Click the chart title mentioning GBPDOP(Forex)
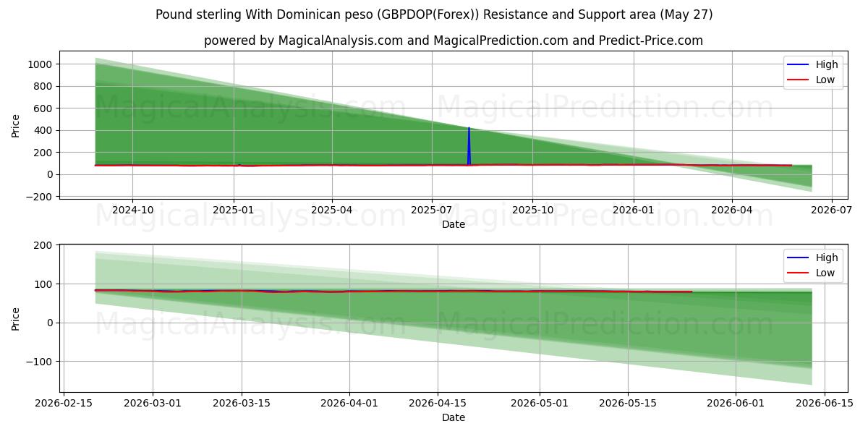868x434 pixels. (x=434, y=14)
